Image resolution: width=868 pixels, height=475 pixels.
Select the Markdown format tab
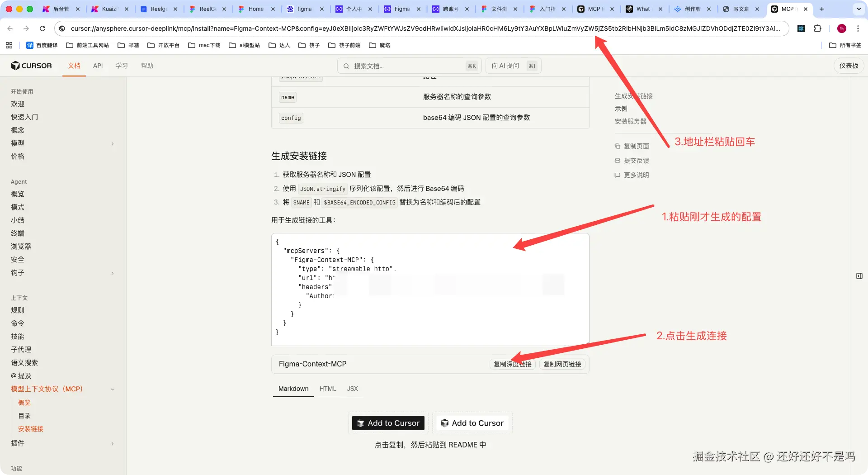293,389
